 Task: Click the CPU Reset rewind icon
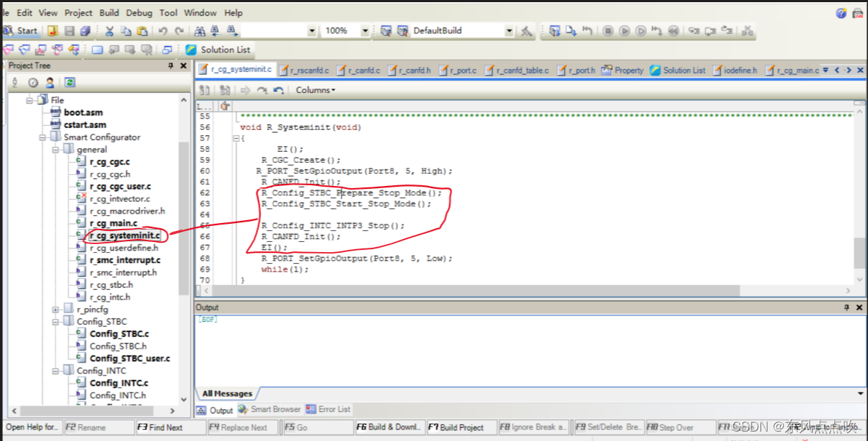(x=673, y=31)
